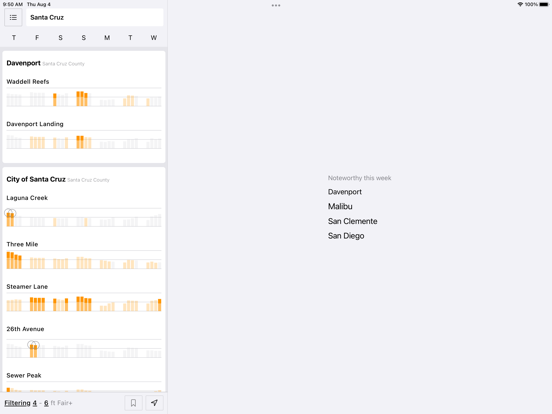
Task: Select Monday column M in week header
Action: point(107,38)
